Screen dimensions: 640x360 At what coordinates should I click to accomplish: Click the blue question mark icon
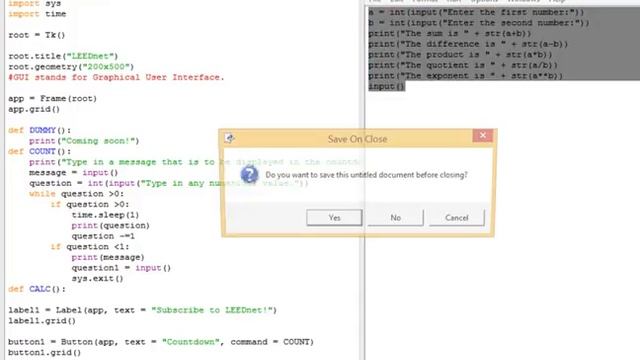pos(249,175)
